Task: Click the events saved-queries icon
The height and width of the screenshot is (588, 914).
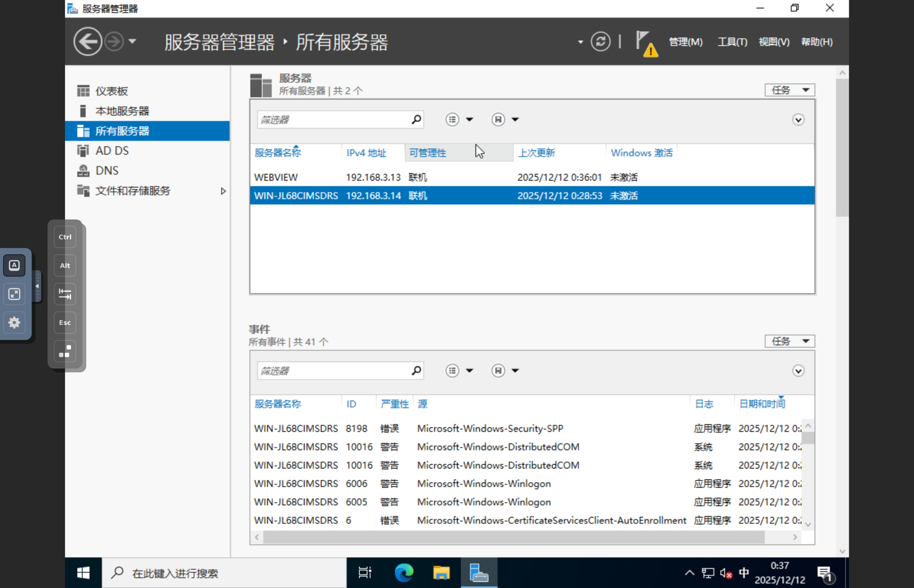Action: point(498,370)
